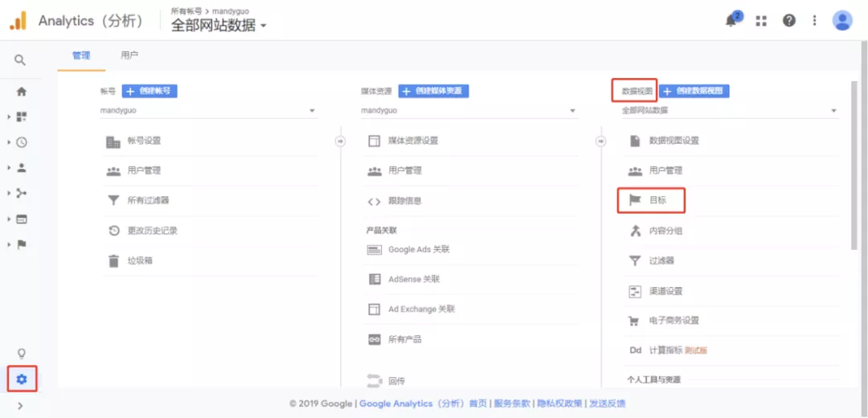Screen dimensions: 868x418
Task: Open the admin gear icon at bottom left
Action: pos(22,379)
